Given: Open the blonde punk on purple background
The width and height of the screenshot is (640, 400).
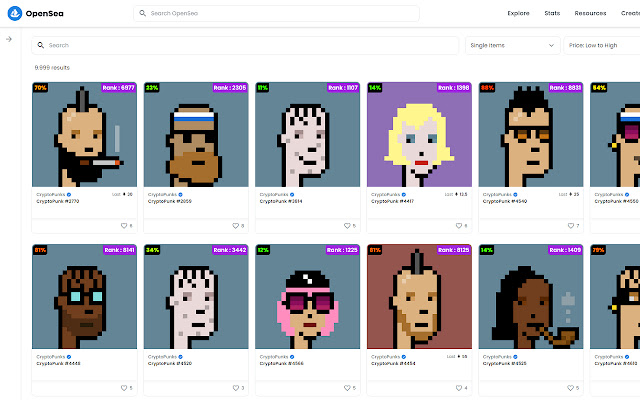Looking at the screenshot, I should 420,135.
